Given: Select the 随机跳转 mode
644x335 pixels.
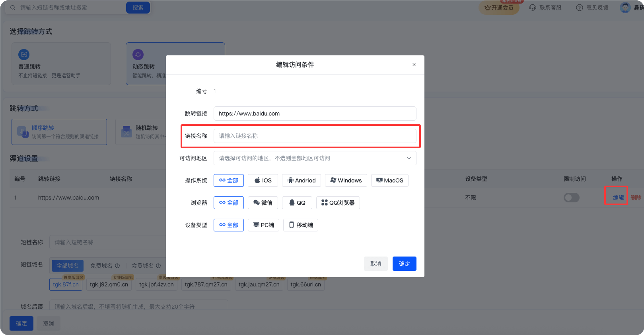Looking at the screenshot, I should pos(141,132).
